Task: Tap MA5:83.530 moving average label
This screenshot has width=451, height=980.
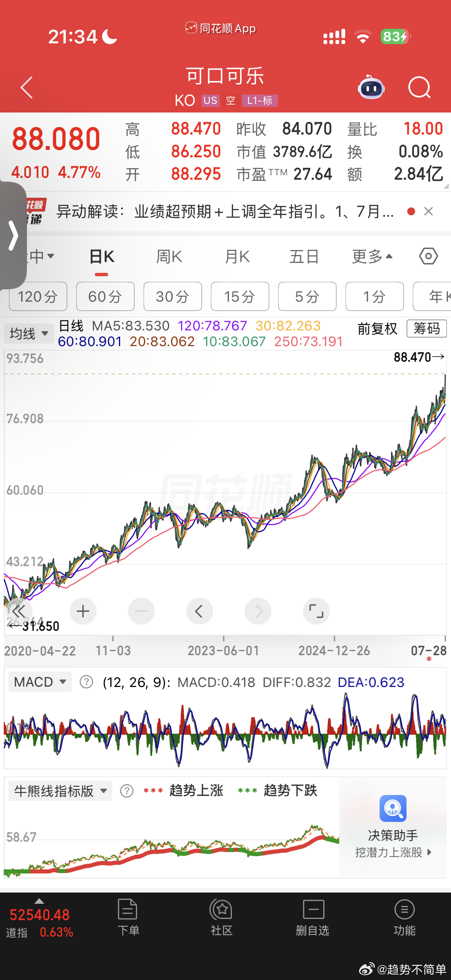Action: pos(131,326)
